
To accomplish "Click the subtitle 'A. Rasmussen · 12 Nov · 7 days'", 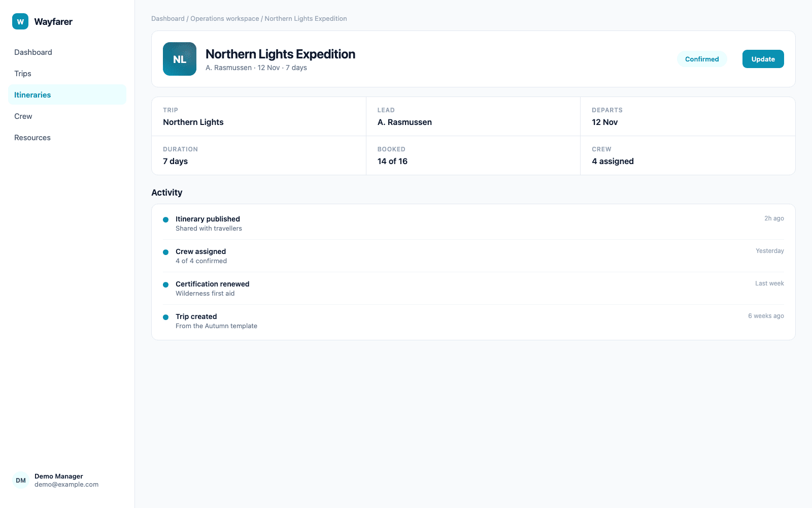I will click(256, 68).
